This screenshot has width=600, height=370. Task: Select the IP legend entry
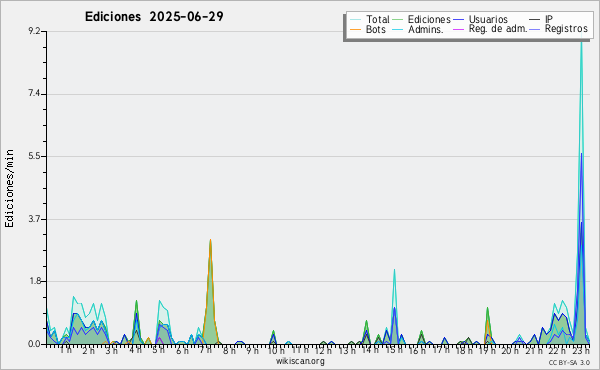(x=549, y=19)
